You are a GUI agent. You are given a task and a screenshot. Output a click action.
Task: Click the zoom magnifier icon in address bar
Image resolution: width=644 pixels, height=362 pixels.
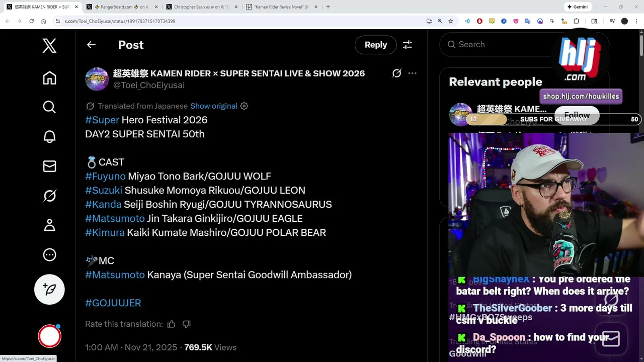[x=440, y=21]
